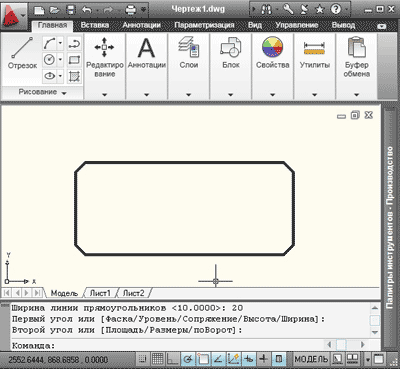
Task: Switch to the Лист1 layout tab
Action: (100, 293)
